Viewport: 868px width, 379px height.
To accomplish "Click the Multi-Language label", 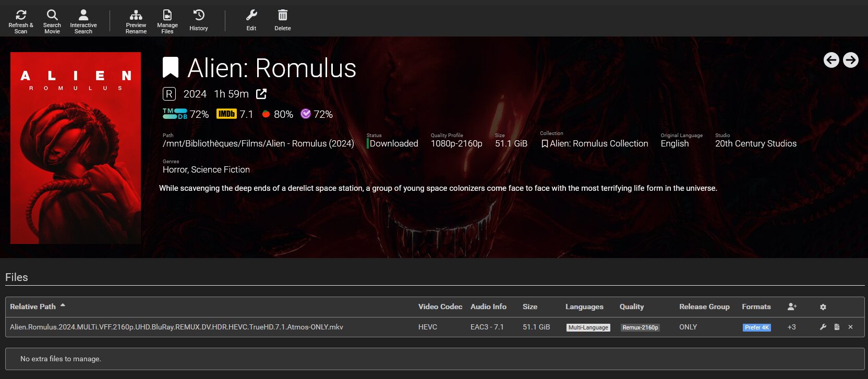I will click(x=588, y=327).
